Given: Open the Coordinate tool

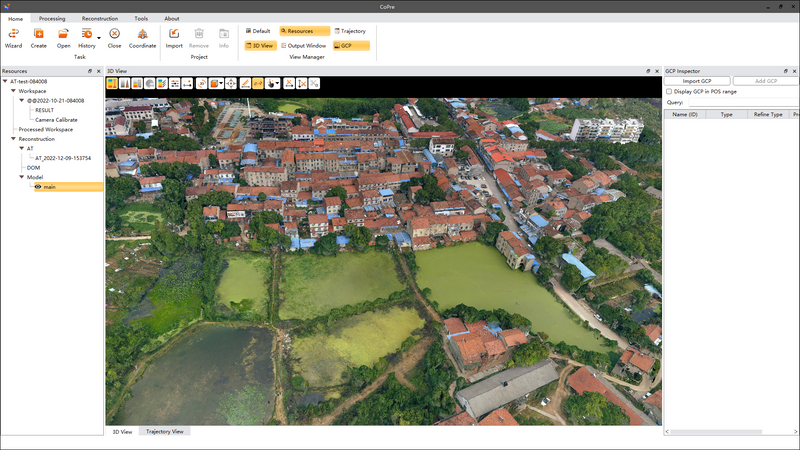Looking at the screenshot, I should pyautogui.click(x=143, y=37).
